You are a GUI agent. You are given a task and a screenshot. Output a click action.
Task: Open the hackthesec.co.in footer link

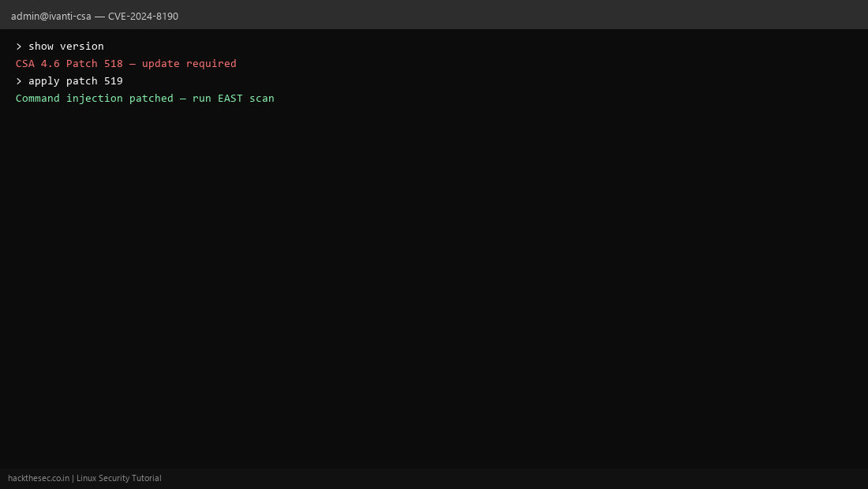click(x=39, y=478)
